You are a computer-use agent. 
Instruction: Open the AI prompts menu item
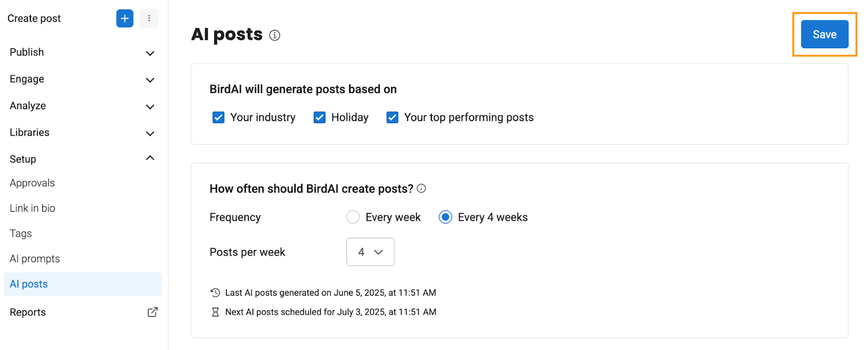(x=35, y=259)
